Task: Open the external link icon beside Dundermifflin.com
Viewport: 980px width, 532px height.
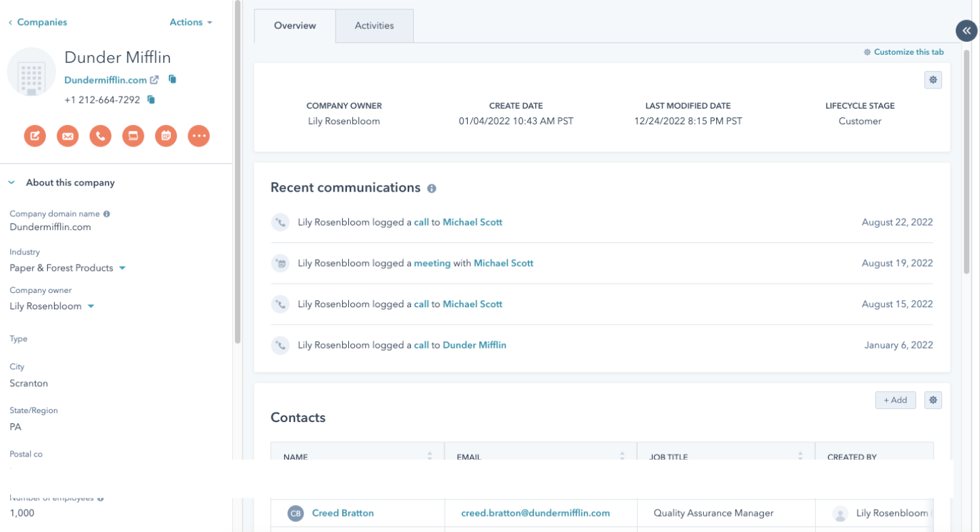Action: click(155, 80)
